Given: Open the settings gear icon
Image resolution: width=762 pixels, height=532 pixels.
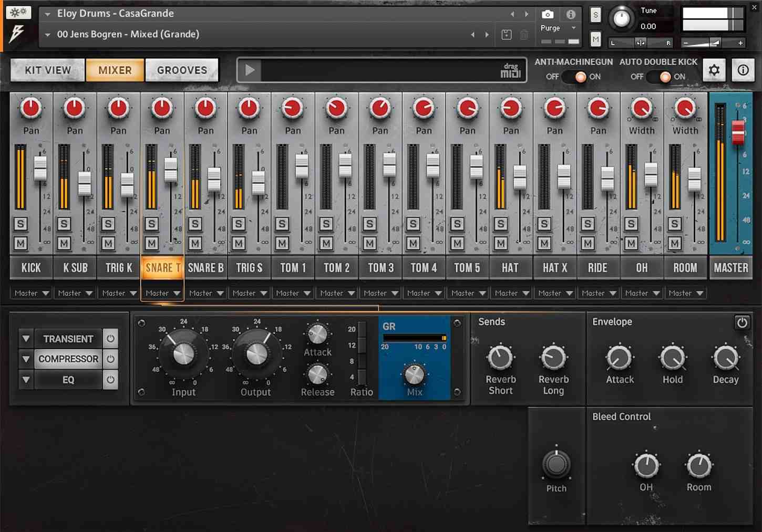Looking at the screenshot, I should pos(714,69).
